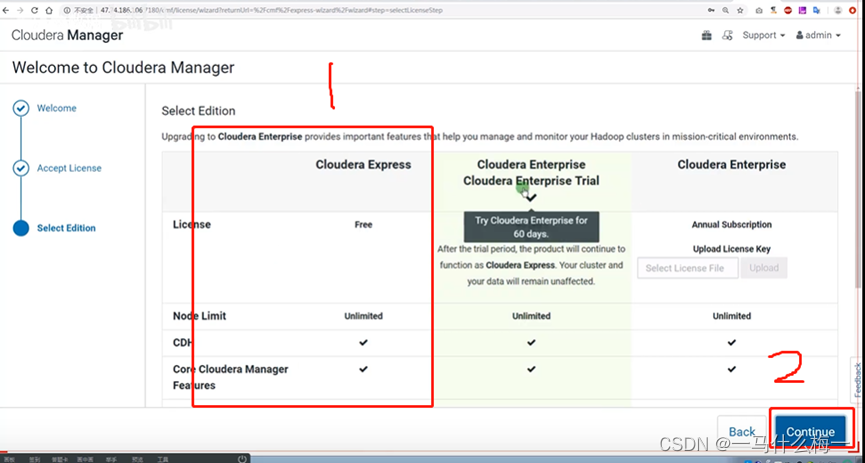Click the browser address bar URL
This screenshot has height=463, width=865.
point(273,10)
